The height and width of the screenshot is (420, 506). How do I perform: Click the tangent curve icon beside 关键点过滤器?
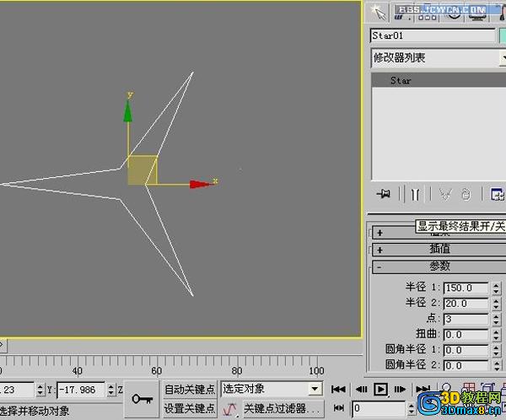[x=229, y=409]
